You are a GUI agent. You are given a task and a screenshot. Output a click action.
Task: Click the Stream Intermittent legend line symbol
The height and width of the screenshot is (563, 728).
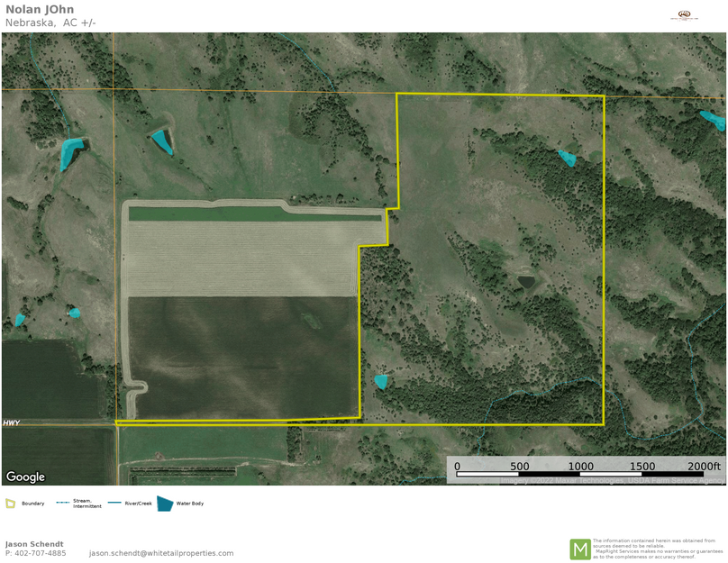62,504
